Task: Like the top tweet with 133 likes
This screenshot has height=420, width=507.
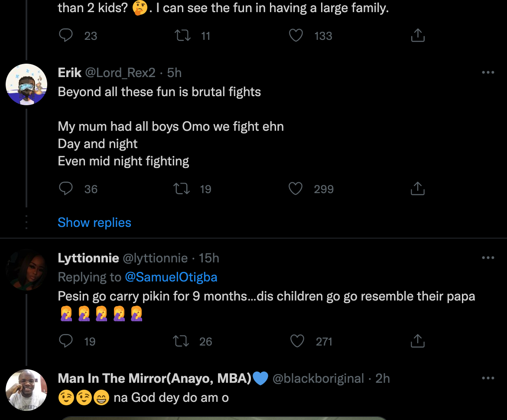Action: pos(296,36)
